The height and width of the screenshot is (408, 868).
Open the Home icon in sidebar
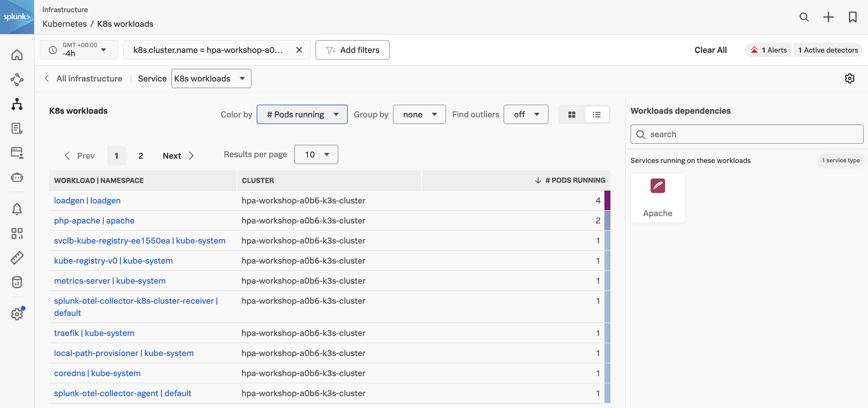17,55
